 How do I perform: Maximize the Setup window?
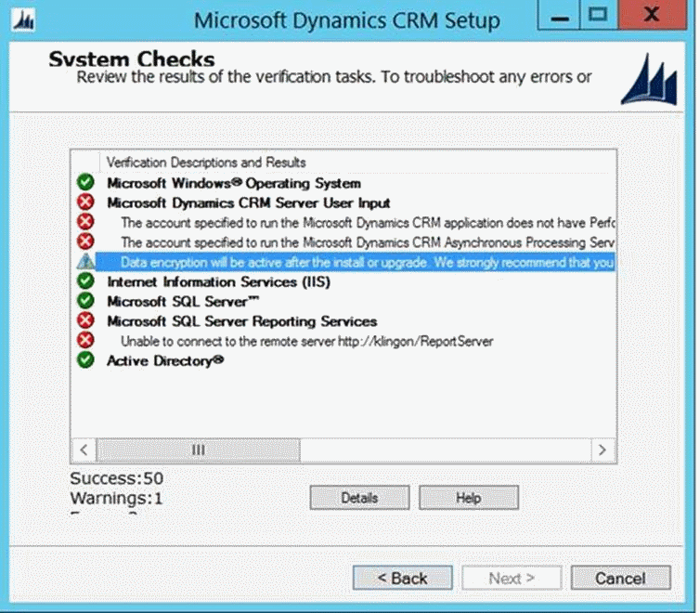click(599, 15)
